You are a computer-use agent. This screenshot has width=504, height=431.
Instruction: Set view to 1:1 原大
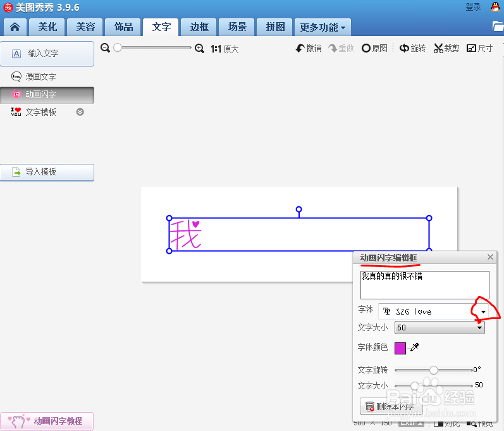224,49
